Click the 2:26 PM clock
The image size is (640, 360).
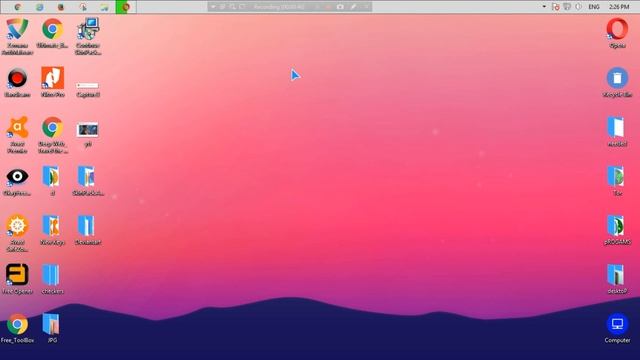[x=619, y=7]
